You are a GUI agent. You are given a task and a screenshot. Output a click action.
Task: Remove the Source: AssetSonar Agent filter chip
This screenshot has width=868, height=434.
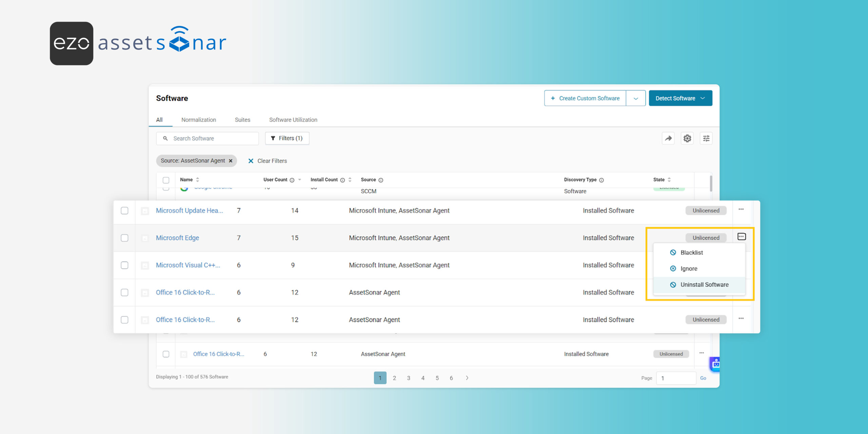[231, 161]
